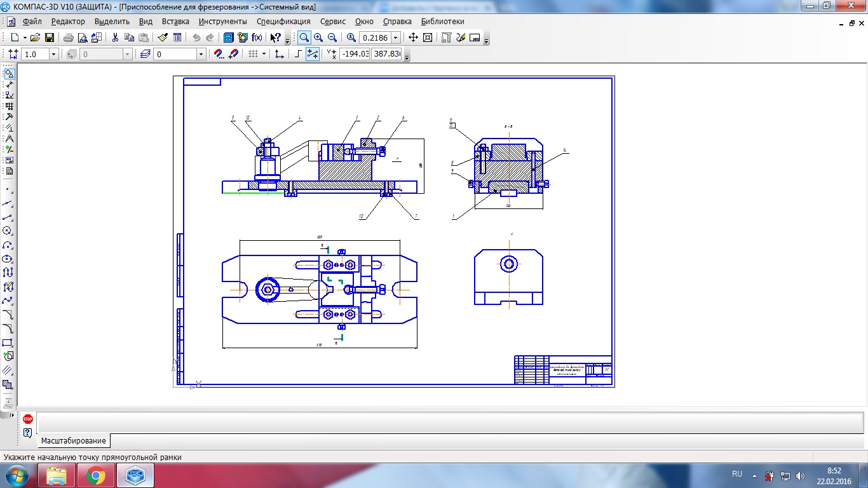The image size is (868, 488).
Task: Click the Print icon
Action: coord(69,37)
